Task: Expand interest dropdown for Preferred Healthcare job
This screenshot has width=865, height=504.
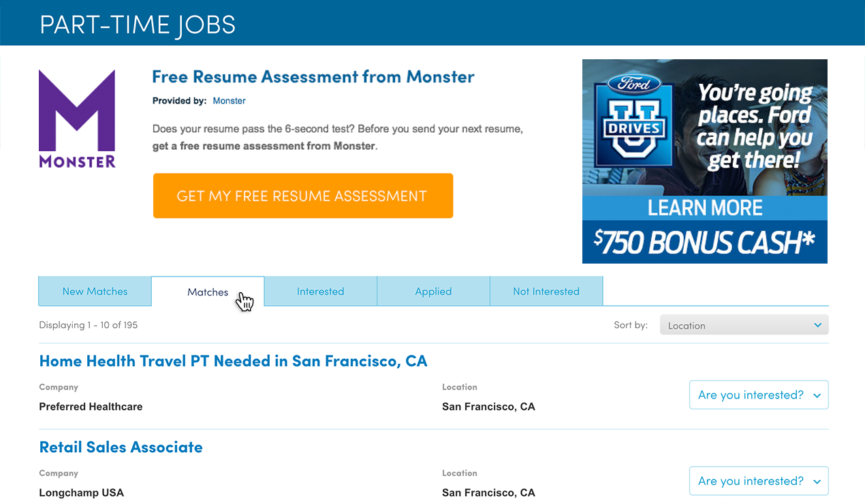Action: pyautogui.click(x=759, y=395)
